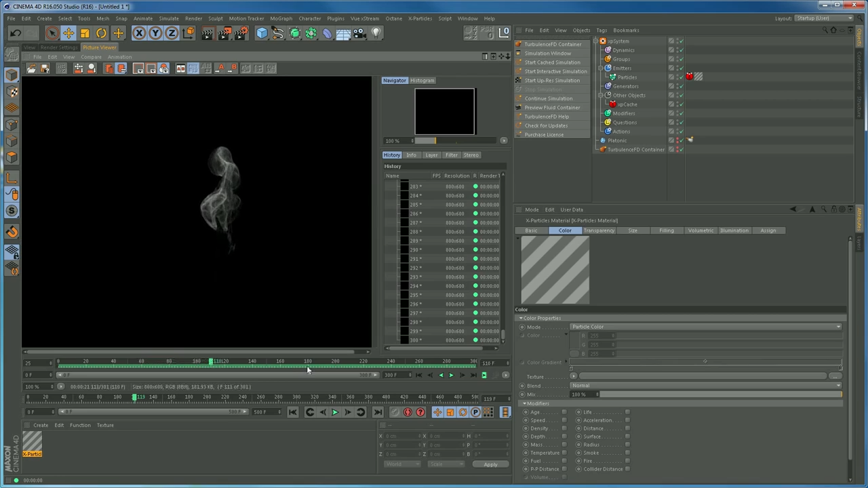
Task: Switch to the Volumetric material tab
Action: click(x=701, y=230)
